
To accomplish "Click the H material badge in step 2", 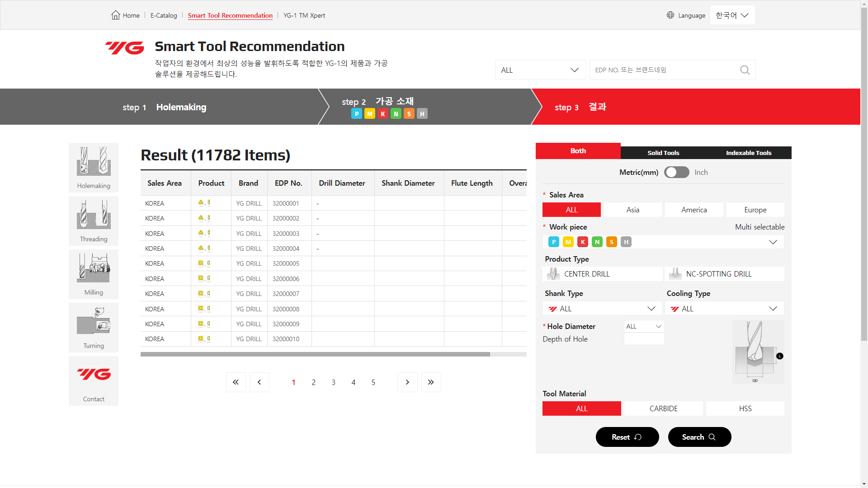I will (422, 114).
